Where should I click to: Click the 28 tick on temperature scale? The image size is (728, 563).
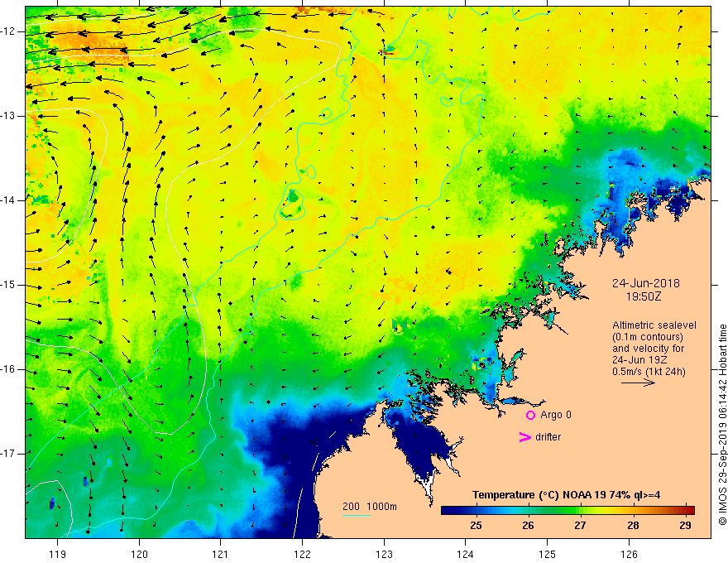(x=633, y=526)
